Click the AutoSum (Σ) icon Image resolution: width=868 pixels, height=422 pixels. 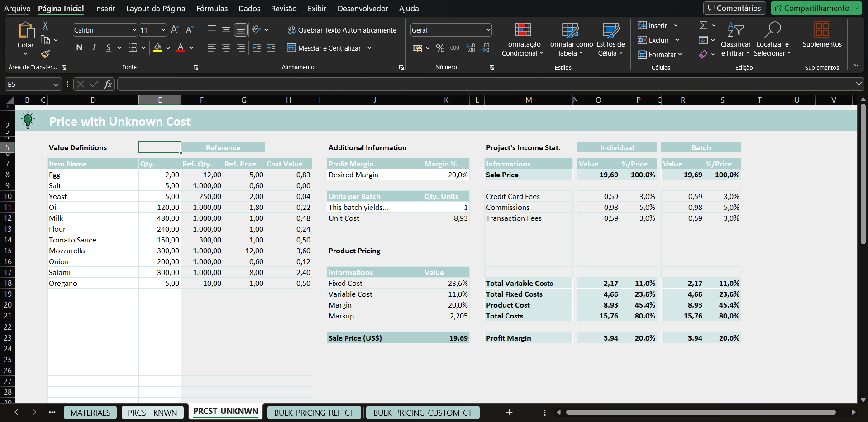704,25
